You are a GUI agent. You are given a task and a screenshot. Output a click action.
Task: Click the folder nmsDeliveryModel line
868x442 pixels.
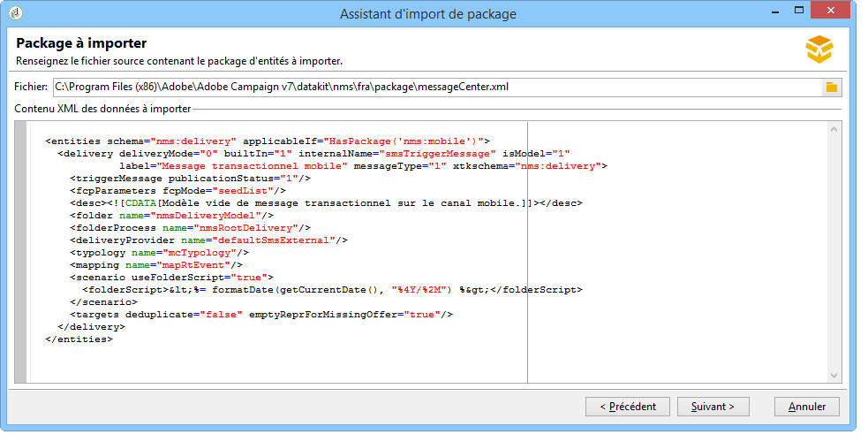(x=171, y=216)
